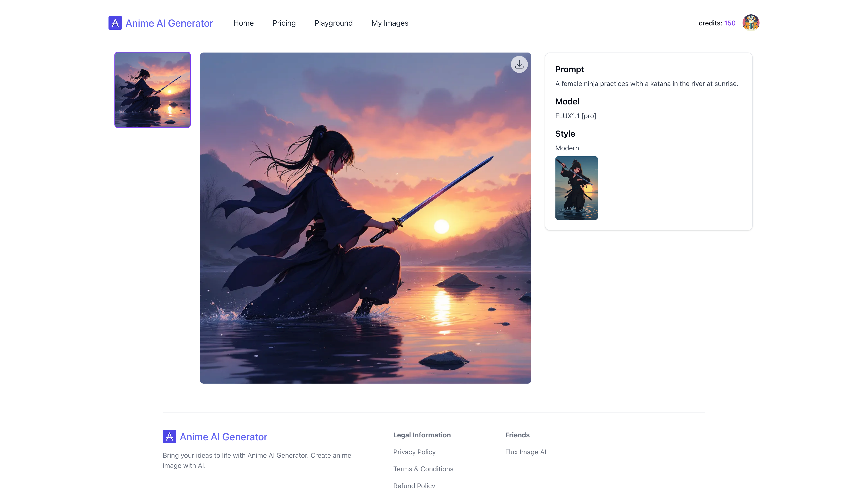The width and height of the screenshot is (868, 488).
Task: Click the header Anime AI Generator logo icon
Action: point(115,23)
